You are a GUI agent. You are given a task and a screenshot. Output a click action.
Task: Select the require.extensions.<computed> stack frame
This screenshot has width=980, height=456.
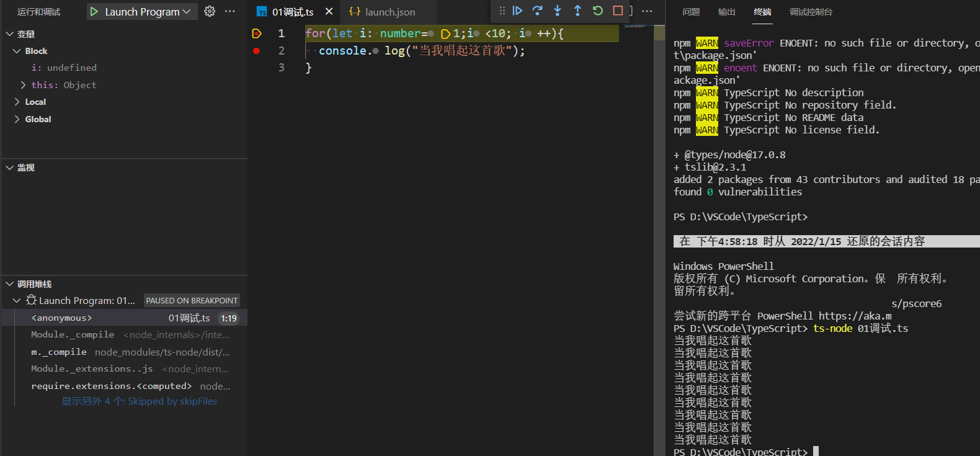[x=125, y=386]
